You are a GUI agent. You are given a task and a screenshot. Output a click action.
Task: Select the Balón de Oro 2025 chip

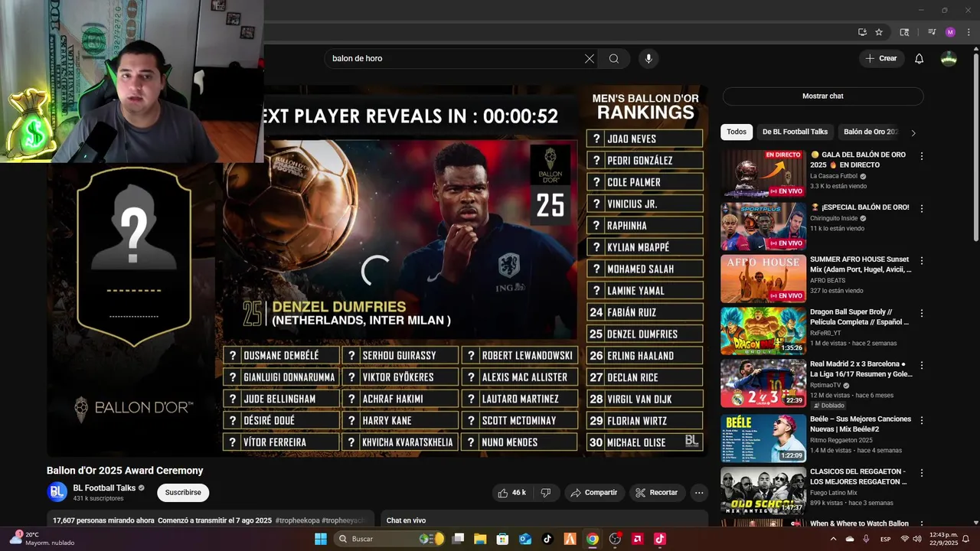[871, 132]
